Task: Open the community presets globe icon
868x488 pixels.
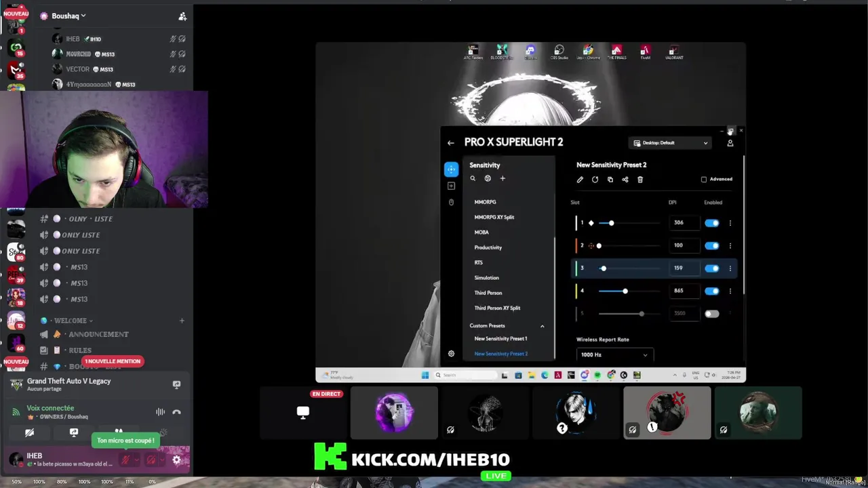Action: [488, 178]
